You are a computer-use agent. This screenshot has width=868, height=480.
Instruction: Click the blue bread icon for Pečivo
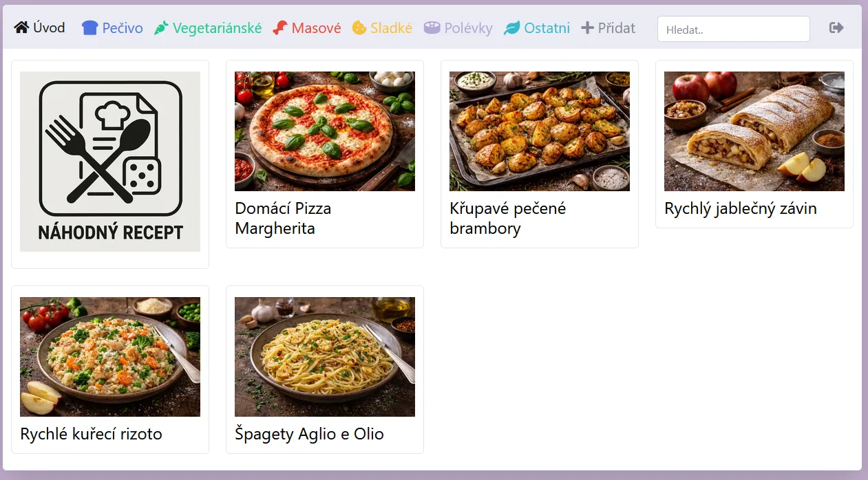tap(90, 28)
